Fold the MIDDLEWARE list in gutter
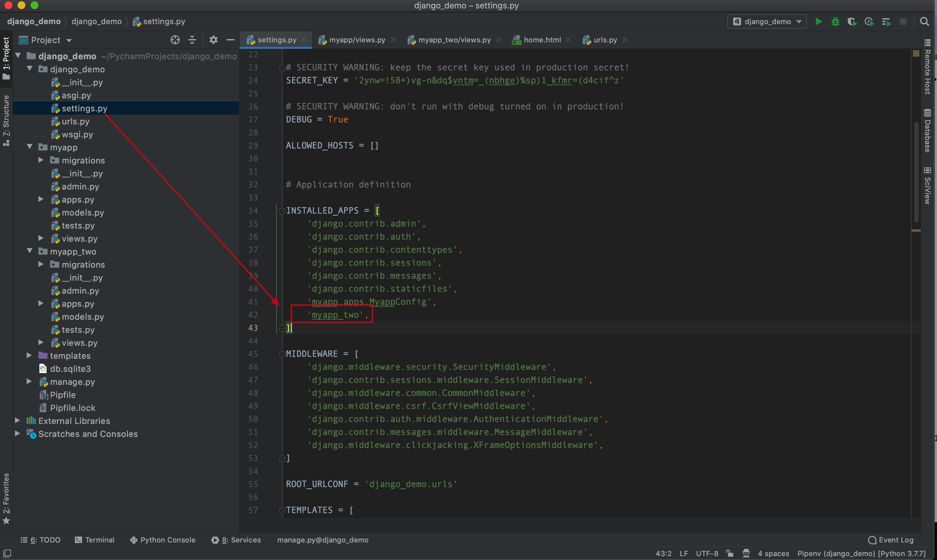Image resolution: width=937 pixels, height=560 pixels. (282, 354)
